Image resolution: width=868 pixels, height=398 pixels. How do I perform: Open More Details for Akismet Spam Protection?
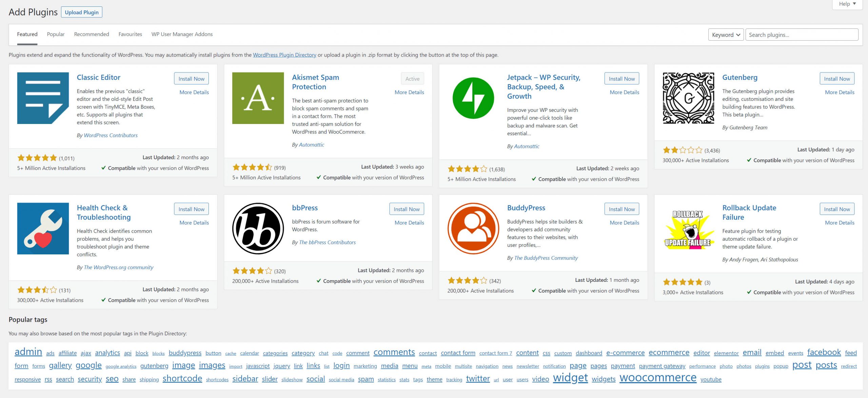(x=409, y=92)
